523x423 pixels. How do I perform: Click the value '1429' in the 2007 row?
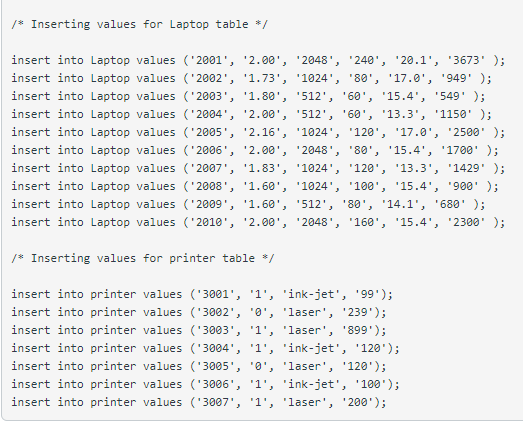pos(466,168)
